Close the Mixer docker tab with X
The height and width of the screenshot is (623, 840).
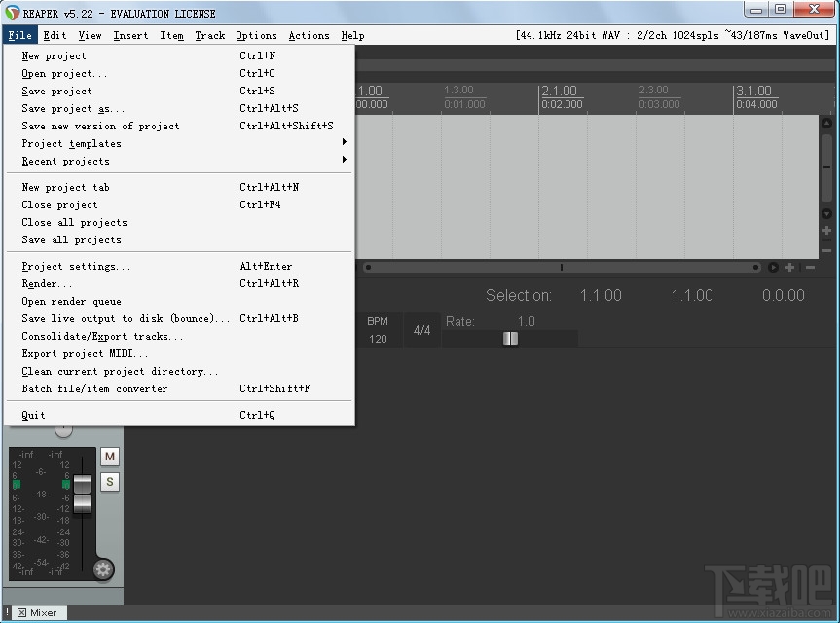pyautogui.click(x=21, y=613)
